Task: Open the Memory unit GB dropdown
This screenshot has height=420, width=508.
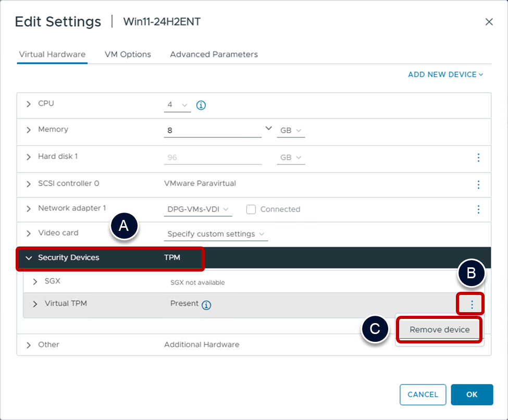Action: coord(291,131)
